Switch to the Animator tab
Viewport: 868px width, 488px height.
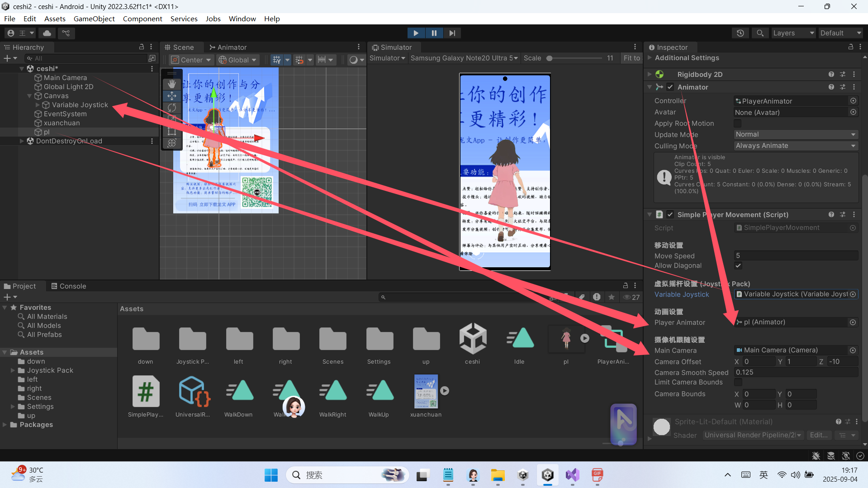(228, 47)
